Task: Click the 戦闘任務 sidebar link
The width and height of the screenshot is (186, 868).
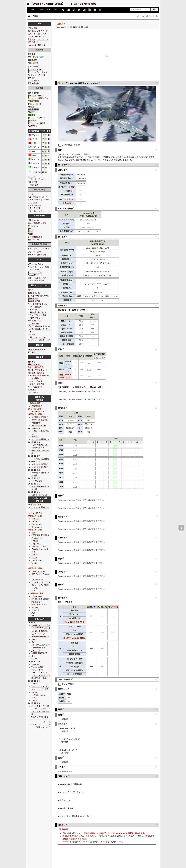Action: pyautogui.click(x=35, y=185)
